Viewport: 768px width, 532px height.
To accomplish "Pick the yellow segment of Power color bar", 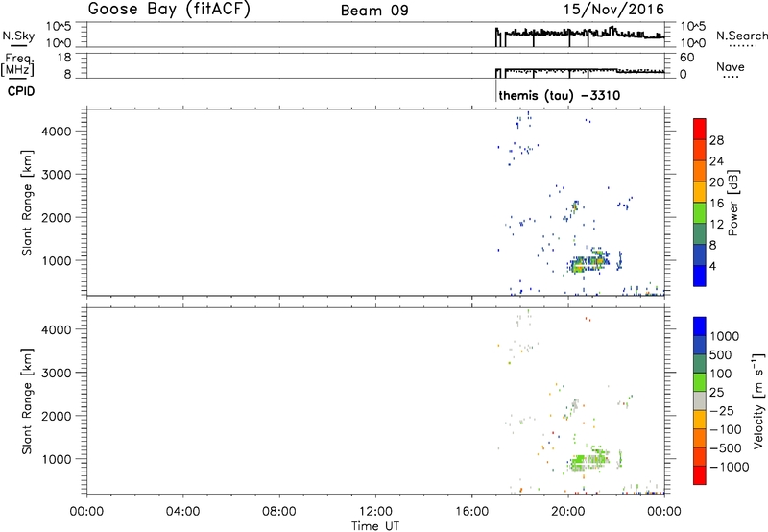I will (x=700, y=191).
